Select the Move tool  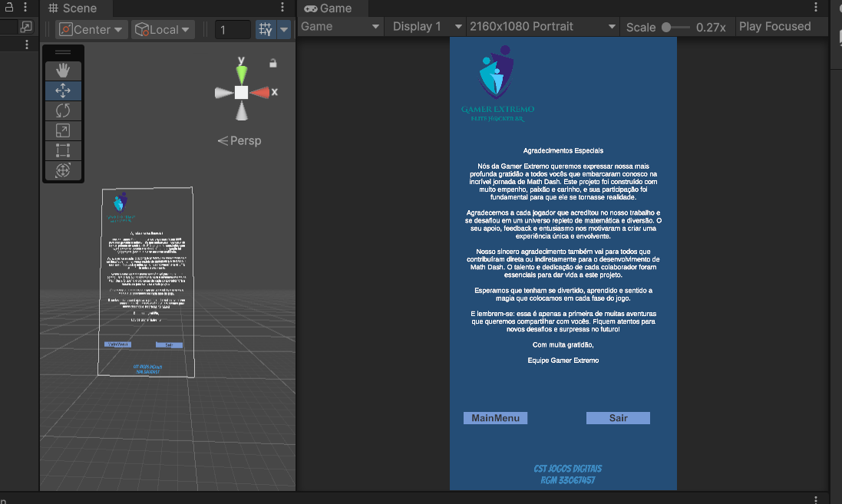(x=63, y=91)
